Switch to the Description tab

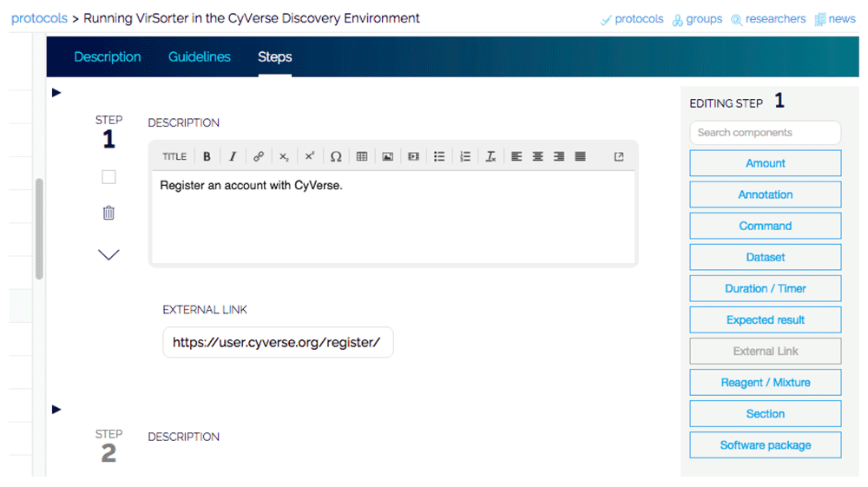click(x=108, y=57)
